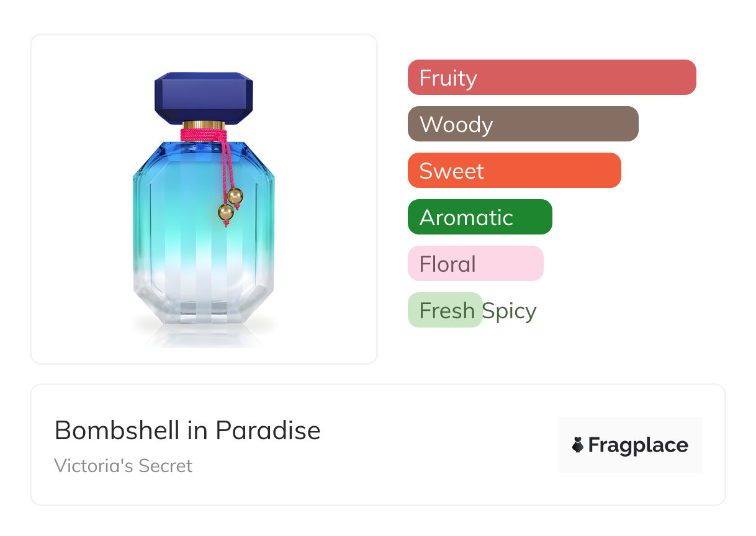756x536 pixels.
Task: Click the Fragplace logo icon
Action: click(578, 445)
